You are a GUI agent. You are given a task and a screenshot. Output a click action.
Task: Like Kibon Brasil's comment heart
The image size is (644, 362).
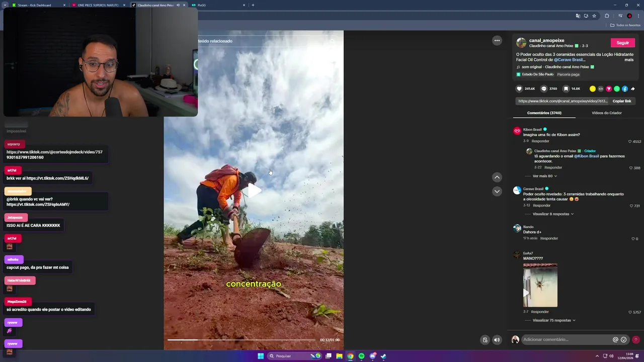(x=630, y=142)
